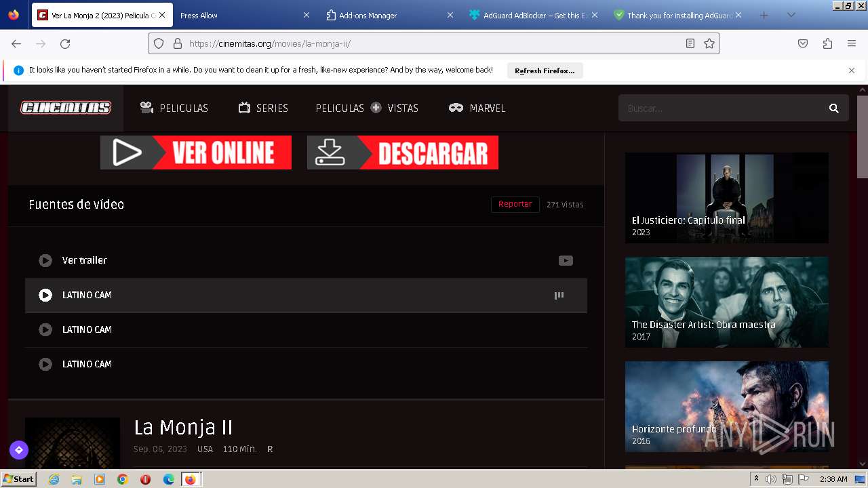Click the Marvel mask icon
868x488 pixels.
point(456,108)
